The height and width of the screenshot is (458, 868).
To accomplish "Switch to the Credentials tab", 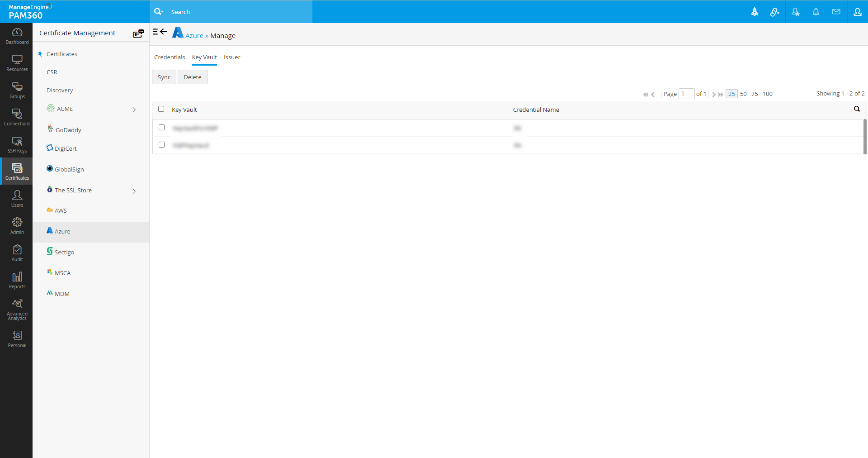I will pos(169,57).
